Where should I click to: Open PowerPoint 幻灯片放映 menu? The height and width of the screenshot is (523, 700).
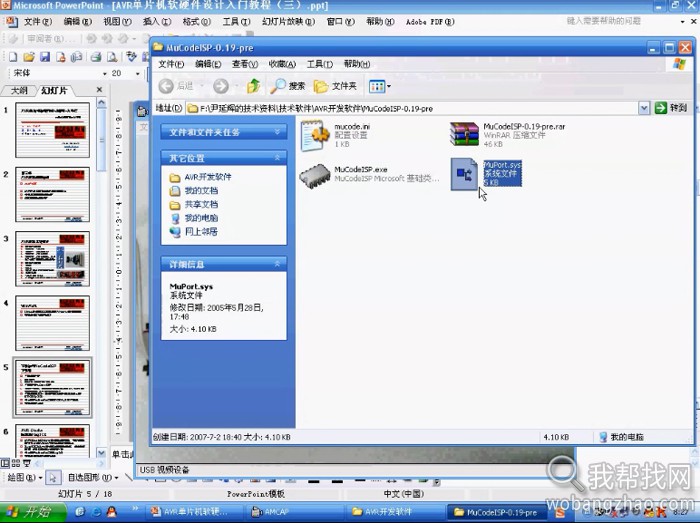(x=288, y=21)
